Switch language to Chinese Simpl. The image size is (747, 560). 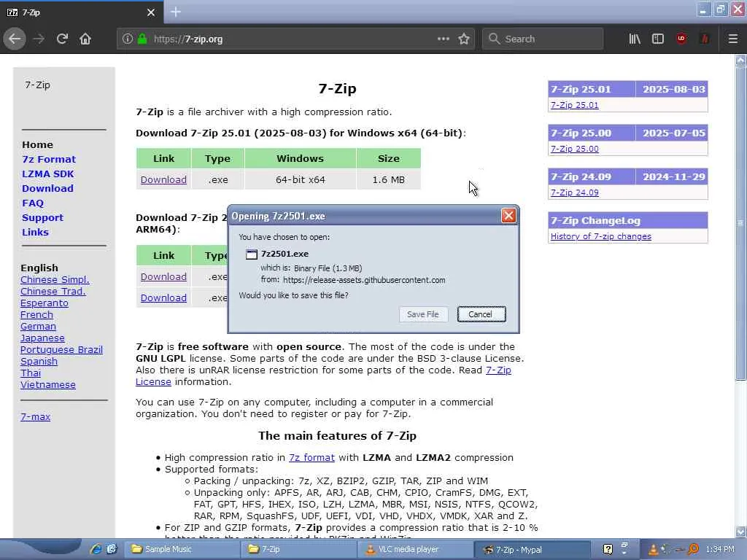[55, 280]
